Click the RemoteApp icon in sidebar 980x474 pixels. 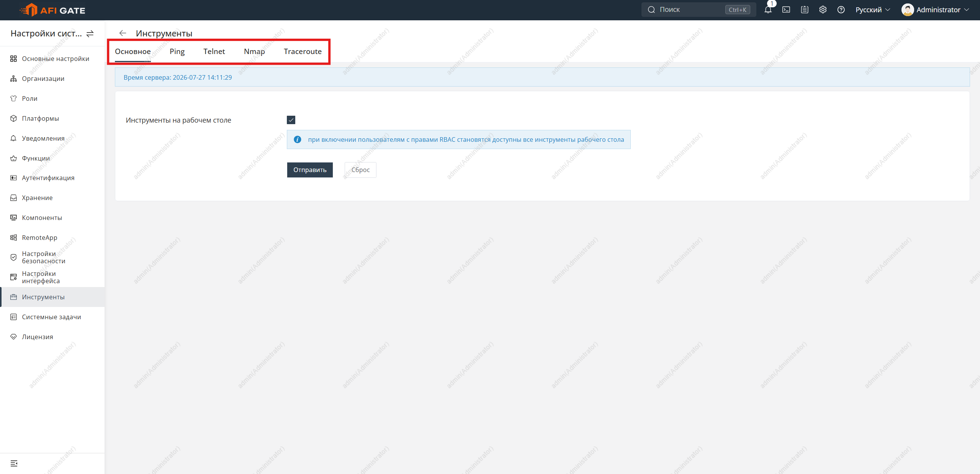pyautogui.click(x=13, y=238)
